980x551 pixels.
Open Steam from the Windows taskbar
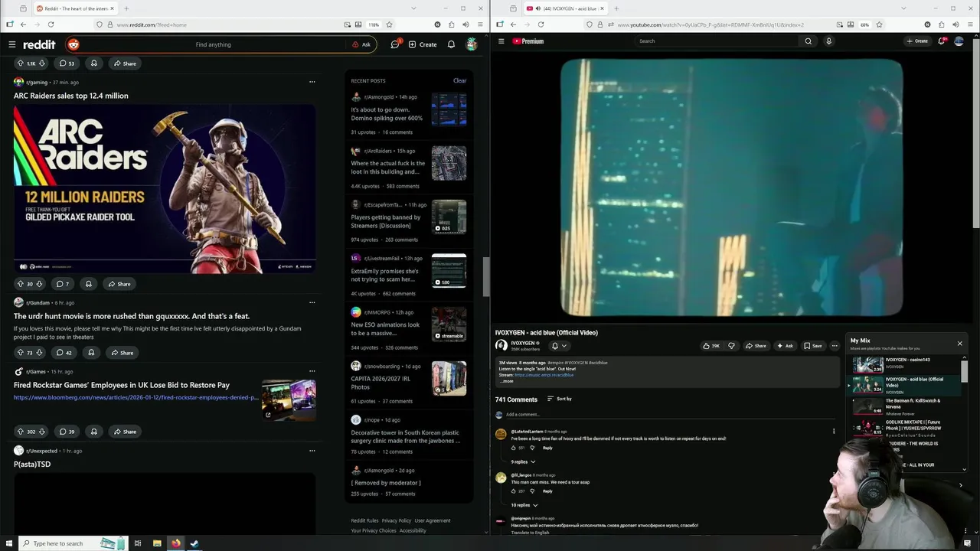194,543
